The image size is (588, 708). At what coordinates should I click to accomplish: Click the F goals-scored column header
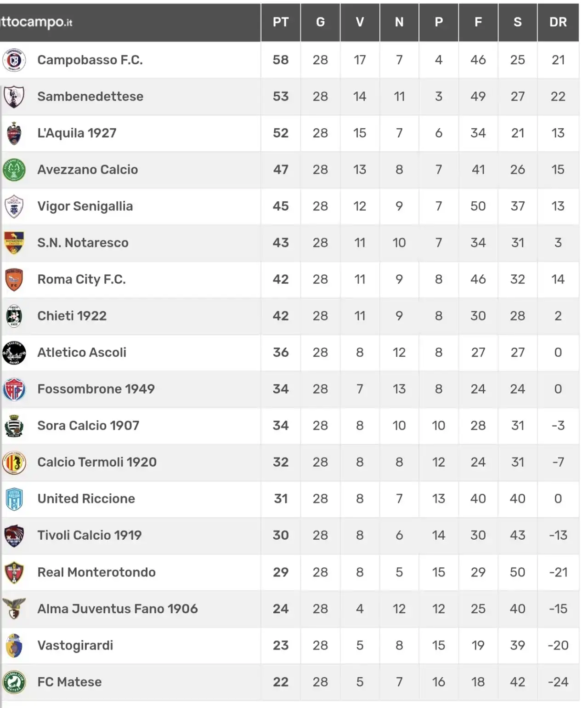(478, 22)
